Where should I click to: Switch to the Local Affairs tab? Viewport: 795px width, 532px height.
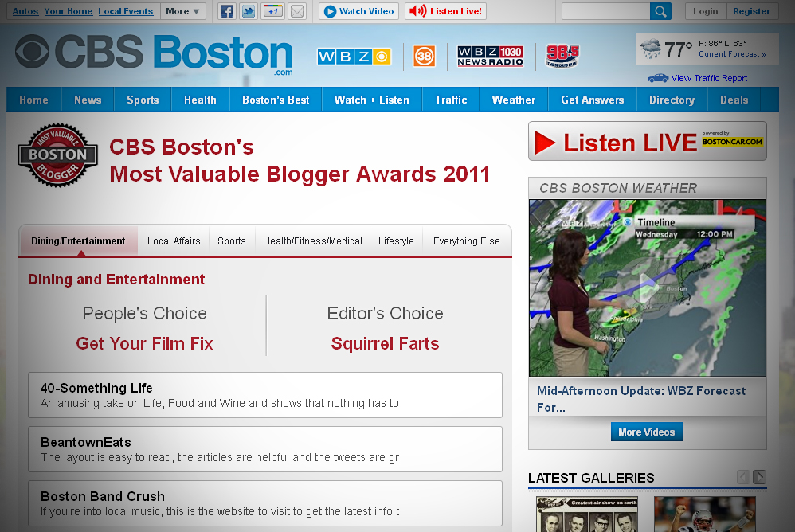click(174, 241)
